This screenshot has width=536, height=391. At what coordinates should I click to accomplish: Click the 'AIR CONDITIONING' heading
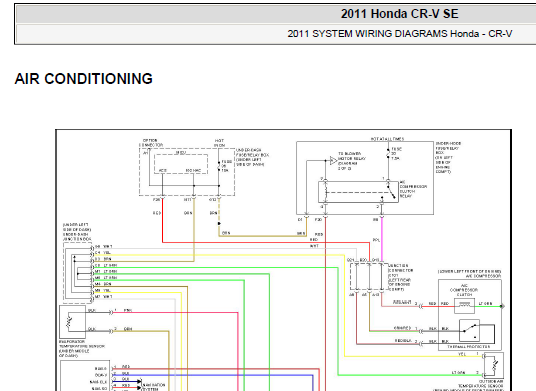coord(84,79)
